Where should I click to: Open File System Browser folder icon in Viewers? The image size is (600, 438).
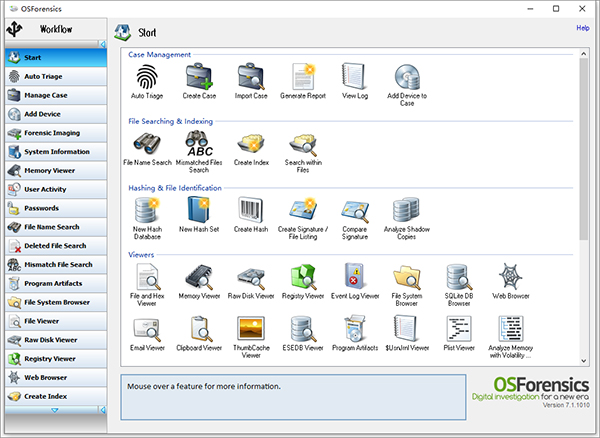[407, 278]
